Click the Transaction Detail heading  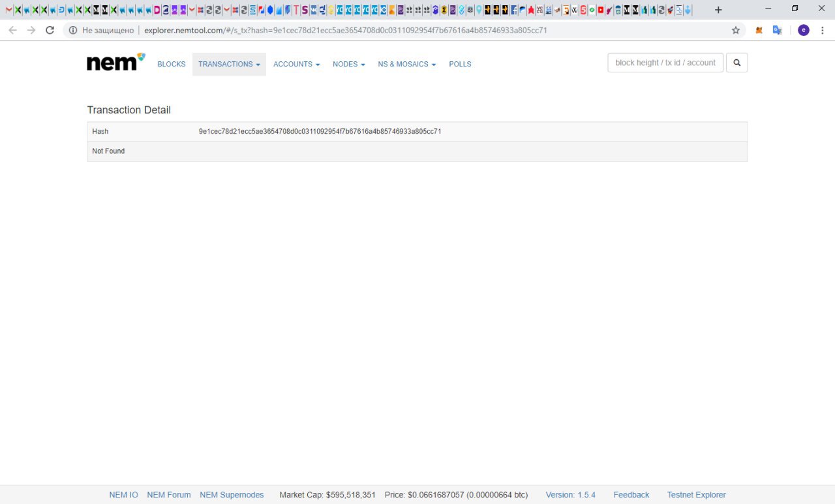click(x=129, y=110)
